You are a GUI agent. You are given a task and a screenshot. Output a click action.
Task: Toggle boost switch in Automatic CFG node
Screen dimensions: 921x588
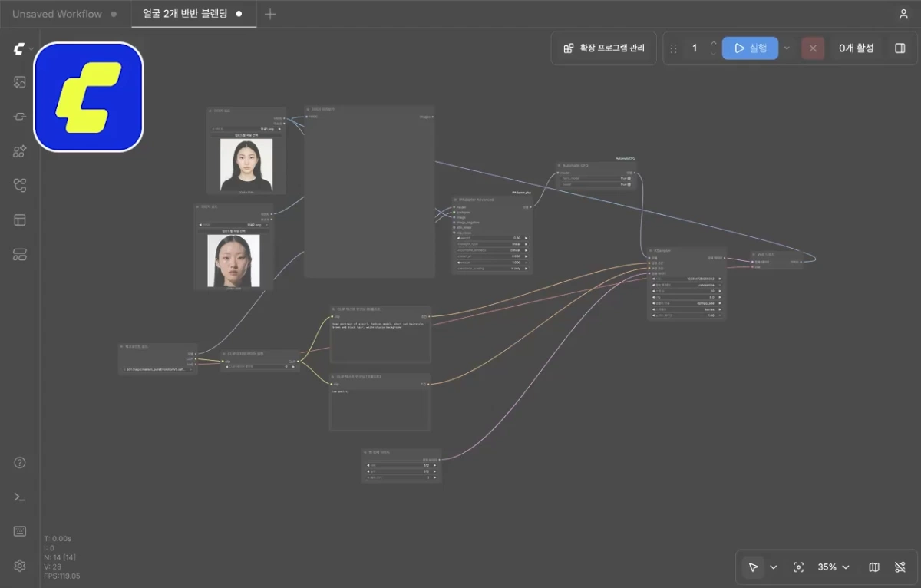(628, 184)
